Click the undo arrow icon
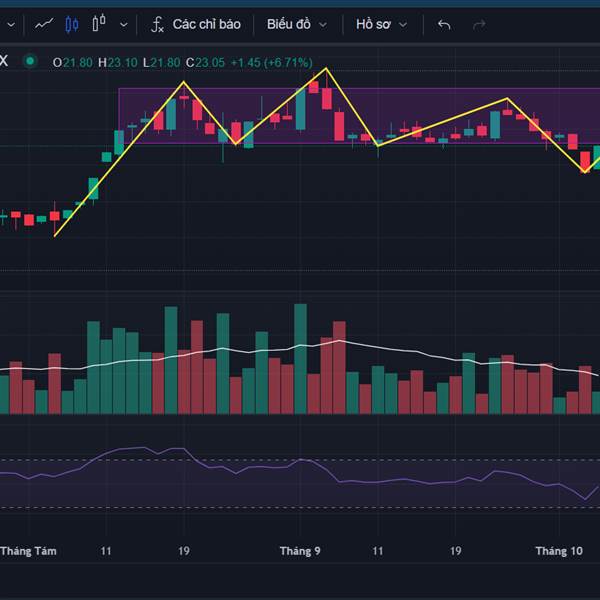The image size is (600, 600). pyautogui.click(x=444, y=24)
